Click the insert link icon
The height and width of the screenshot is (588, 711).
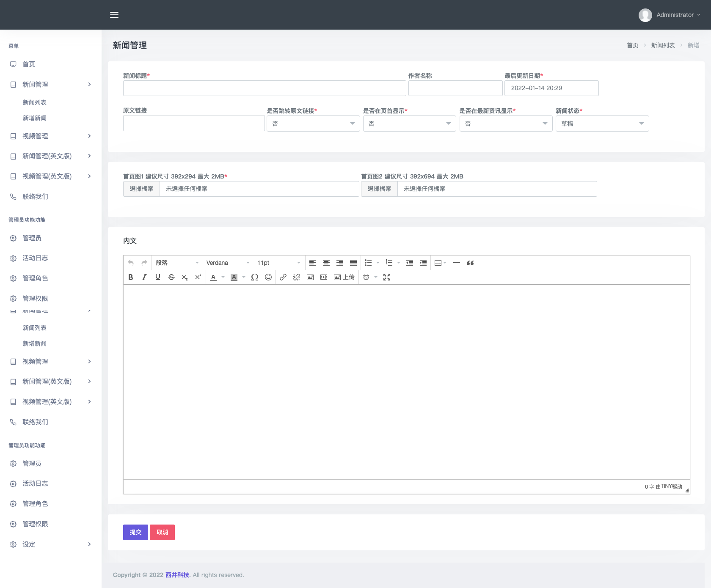pyautogui.click(x=283, y=277)
